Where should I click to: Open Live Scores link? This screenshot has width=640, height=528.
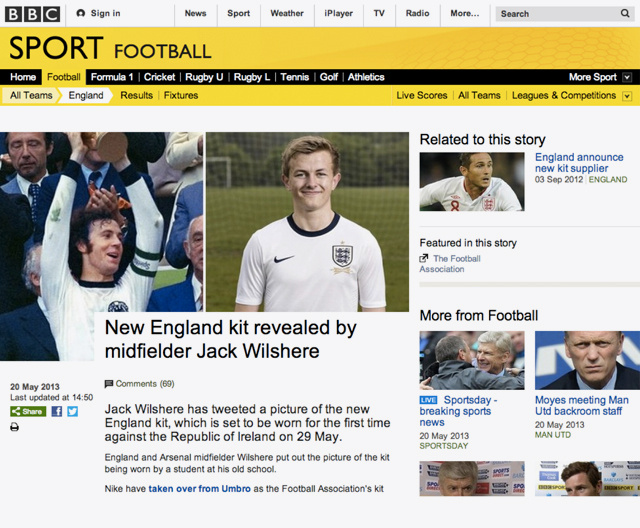click(x=422, y=95)
